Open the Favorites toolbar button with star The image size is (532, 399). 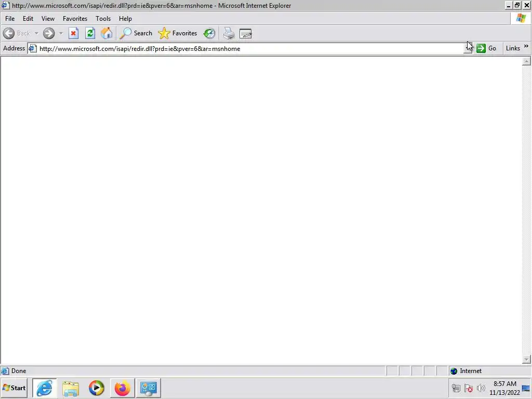[x=178, y=33]
